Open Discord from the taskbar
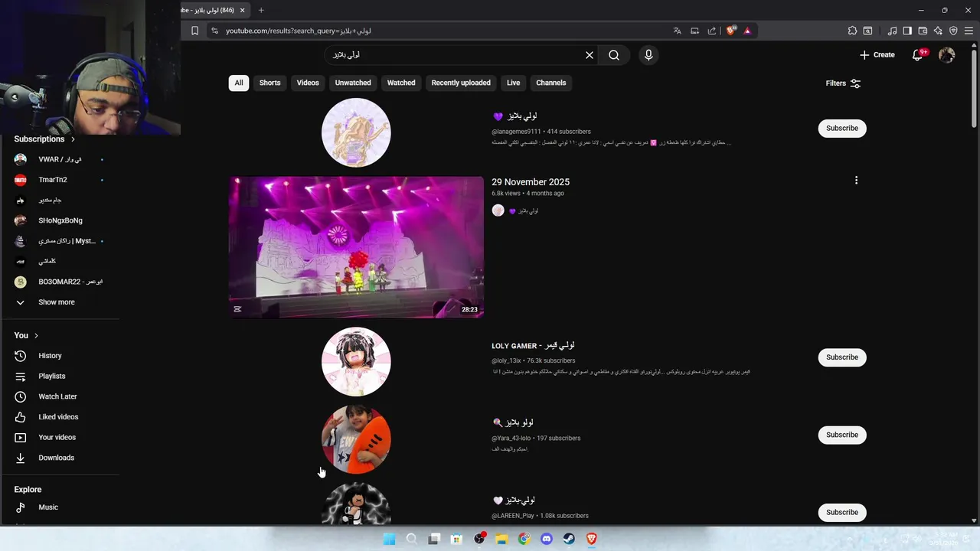 pos(547,539)
